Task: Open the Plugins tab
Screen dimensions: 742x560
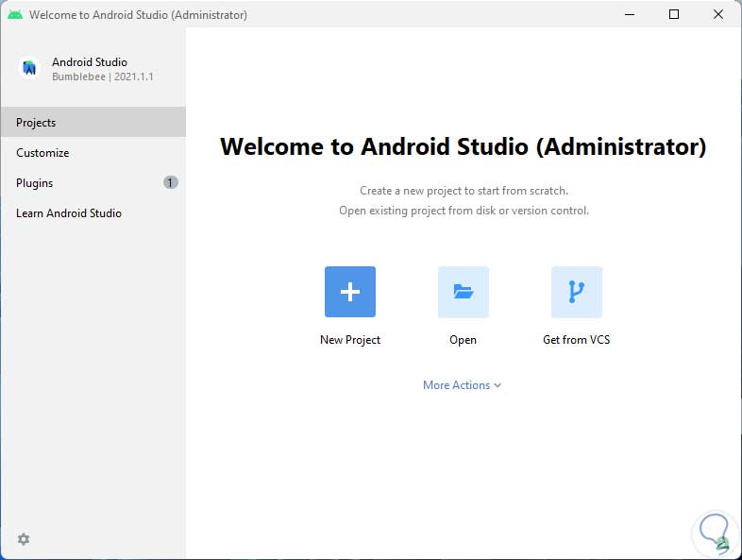Action: click(x=93, y=182)
